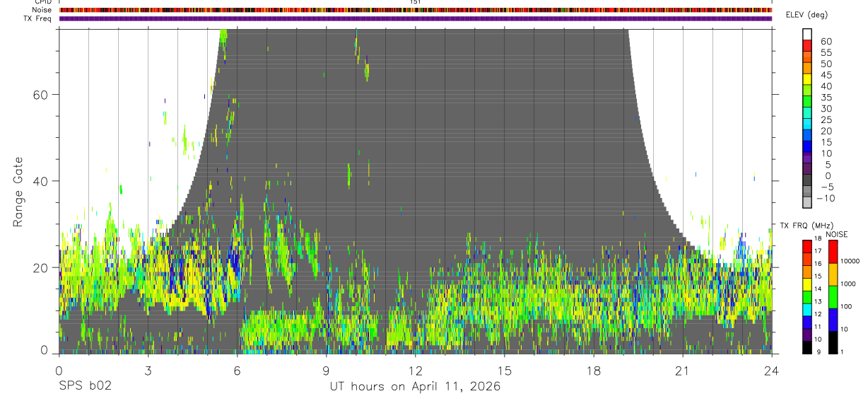The width and height of the screenshot is (868, 401).
Task: Click the 45 value on the ELEV scale
Action: tap(826, 76)
